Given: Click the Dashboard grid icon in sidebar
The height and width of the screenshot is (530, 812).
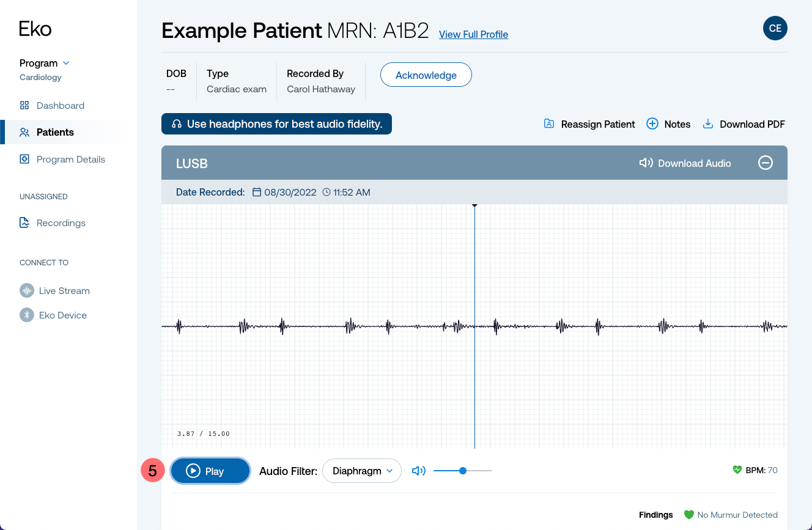Looking at the screenshot, I should point(24,105).
